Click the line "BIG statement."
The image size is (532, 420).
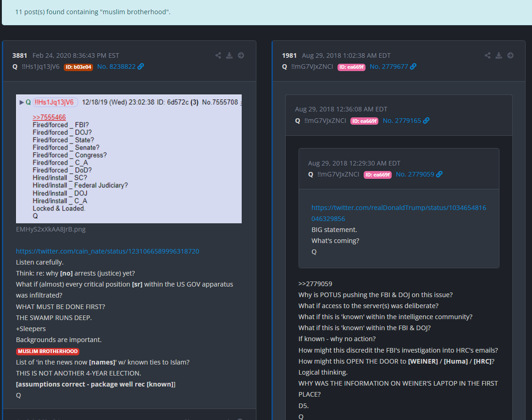click(334, 230)
